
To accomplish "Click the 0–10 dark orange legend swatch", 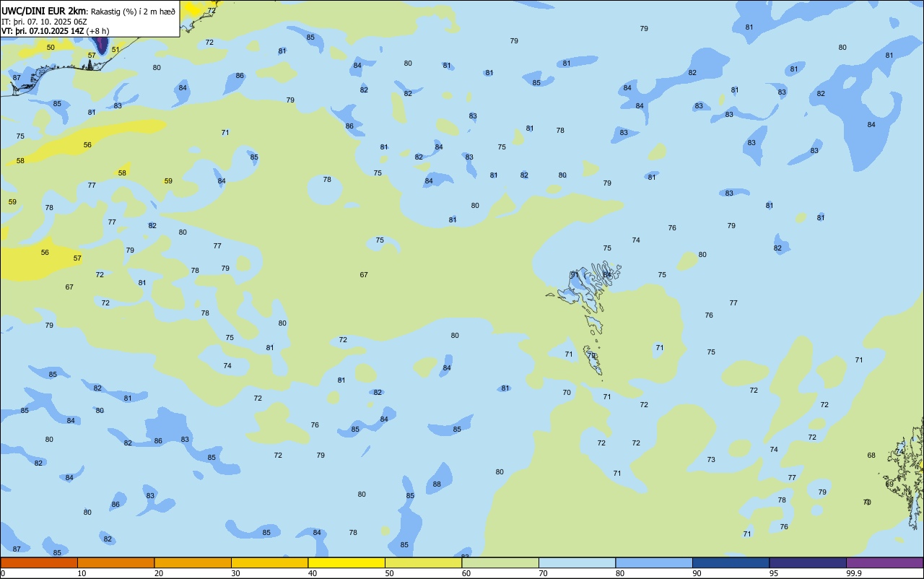I will pos(39,562).
